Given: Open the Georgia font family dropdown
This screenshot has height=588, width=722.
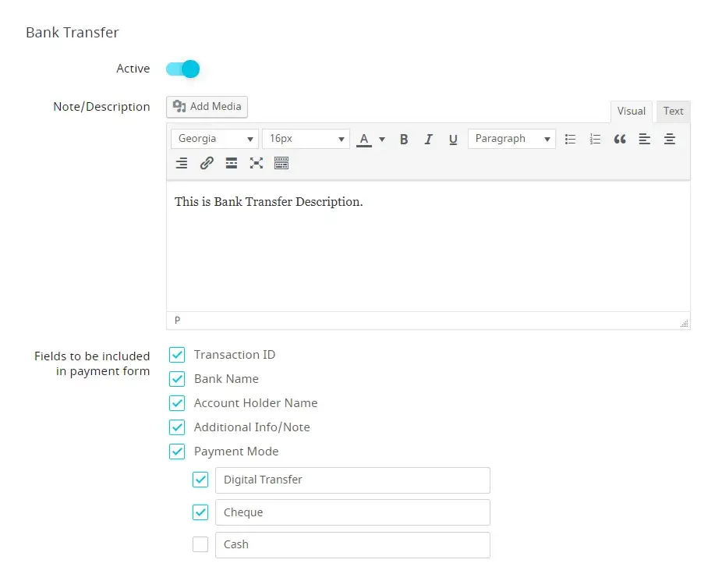Looking at the screenshot, I should pyautogui.click(x=215, y=139).
